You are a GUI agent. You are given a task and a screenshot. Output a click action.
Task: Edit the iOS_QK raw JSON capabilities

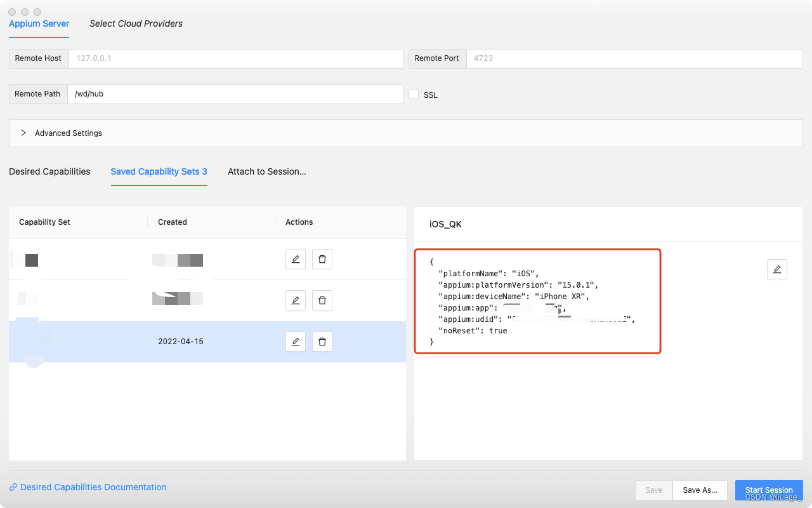(x=777, y=269)
